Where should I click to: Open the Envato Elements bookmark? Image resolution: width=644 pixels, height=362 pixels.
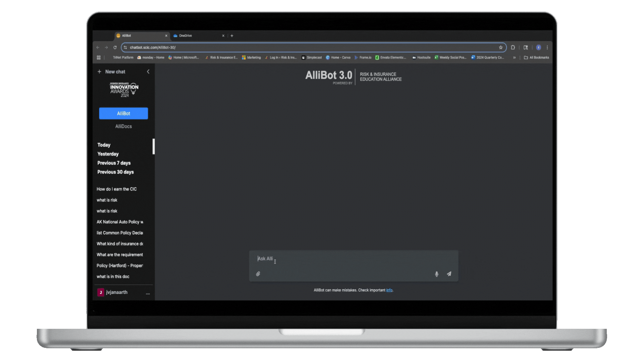[x=391, y=58]
